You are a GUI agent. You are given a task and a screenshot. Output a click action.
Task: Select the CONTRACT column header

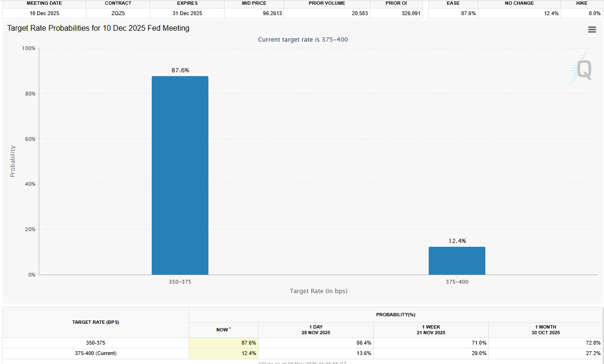click(x=118, y=3)
